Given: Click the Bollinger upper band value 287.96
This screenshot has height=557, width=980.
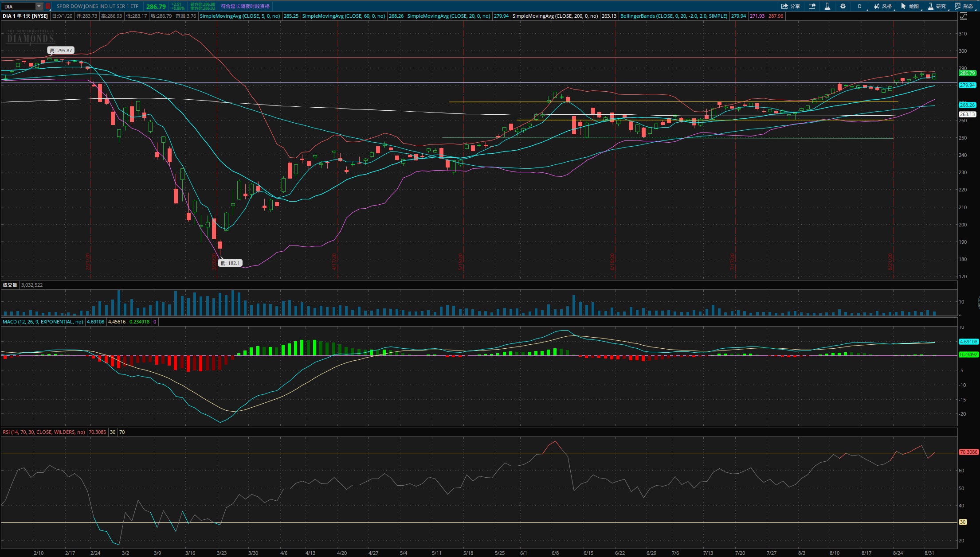Looking at the screenshot, I should [x=776, y=16].
